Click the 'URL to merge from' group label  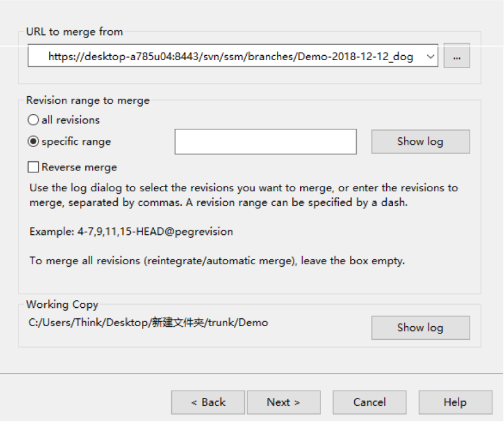point(74,32)
